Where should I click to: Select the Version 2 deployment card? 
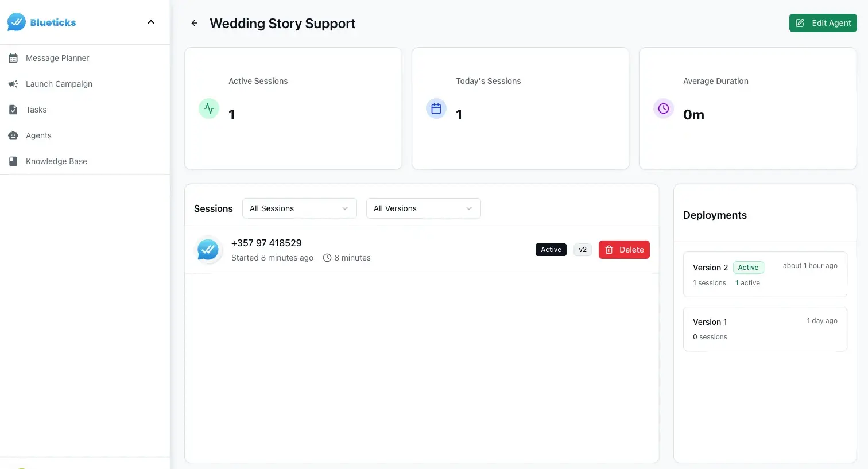pos(765,274)
